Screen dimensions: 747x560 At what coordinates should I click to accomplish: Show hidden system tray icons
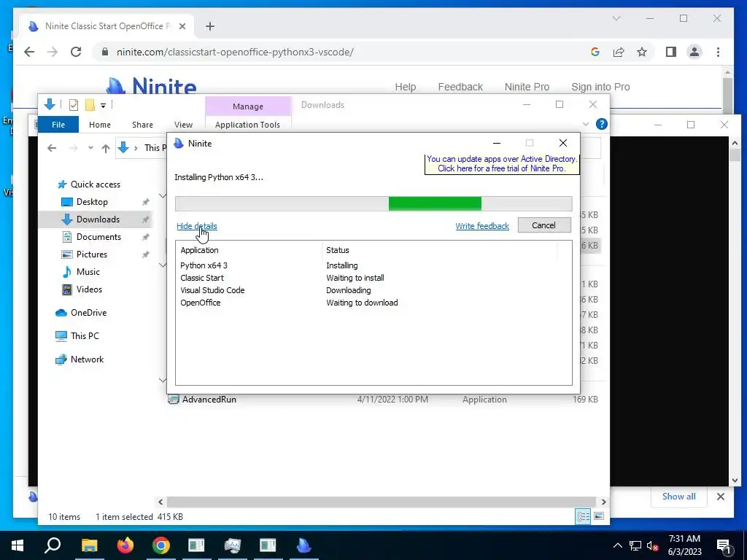617,545
